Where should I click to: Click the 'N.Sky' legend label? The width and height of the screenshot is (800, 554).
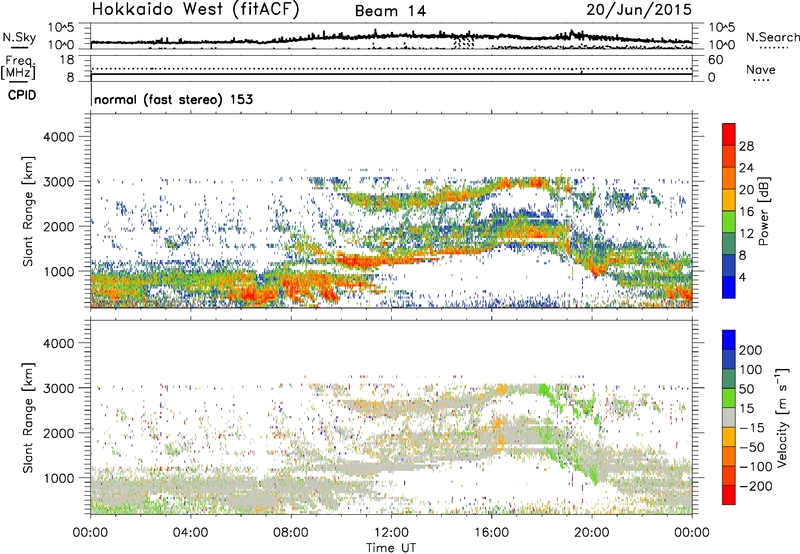(19, 37)
